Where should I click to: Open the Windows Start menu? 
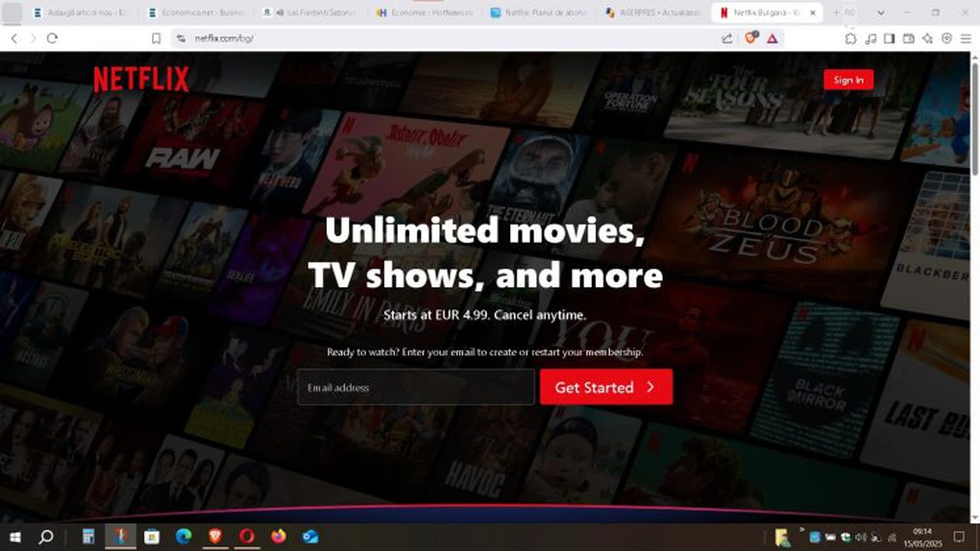click(x=15, y=537)
